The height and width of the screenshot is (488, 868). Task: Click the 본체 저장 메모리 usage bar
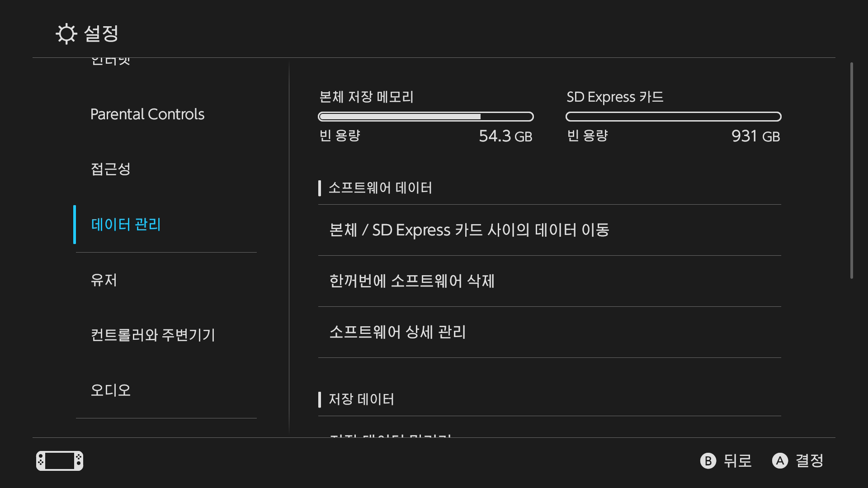click(x=426, y=117)
